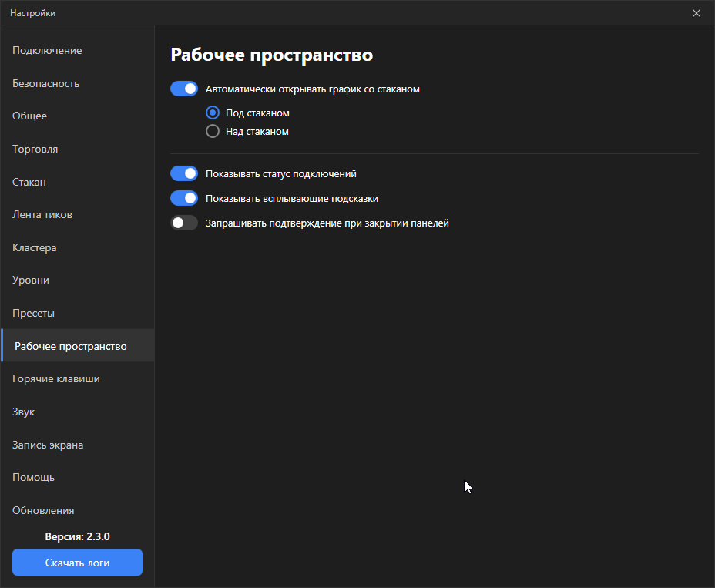Toggle Автоматически открывать график со стаканом switch
715x588 pixels.
click(184, 89)
